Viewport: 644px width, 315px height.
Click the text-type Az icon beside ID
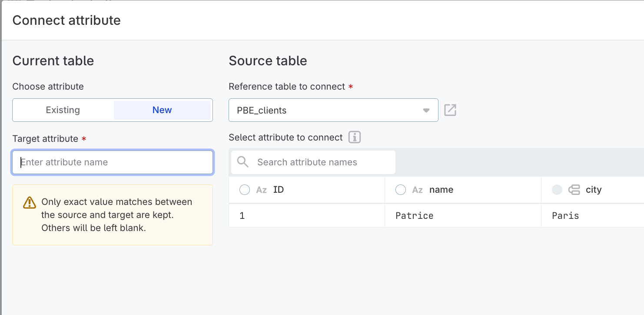point(261,189)
